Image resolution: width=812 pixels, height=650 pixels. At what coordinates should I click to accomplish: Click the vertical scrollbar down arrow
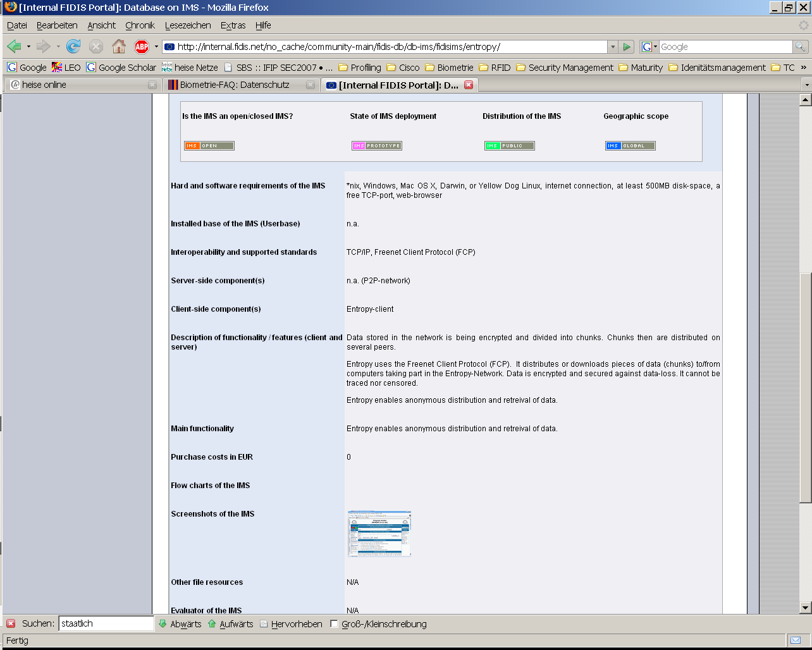tap(805, 608)
